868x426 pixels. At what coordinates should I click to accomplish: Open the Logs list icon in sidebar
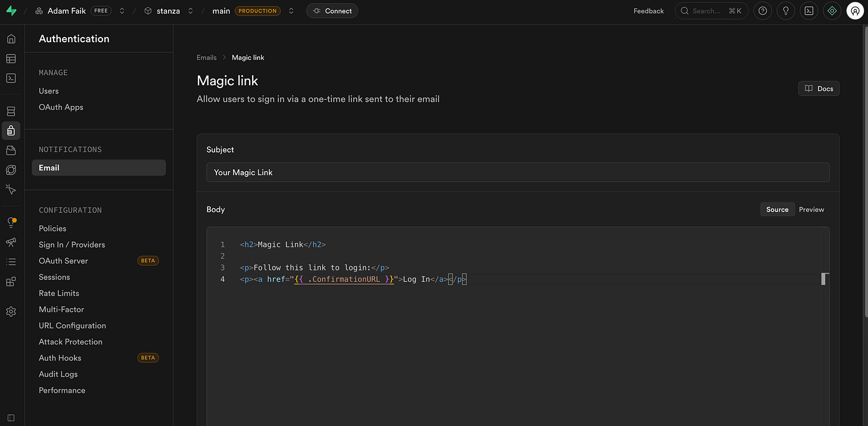click(11, 260)
